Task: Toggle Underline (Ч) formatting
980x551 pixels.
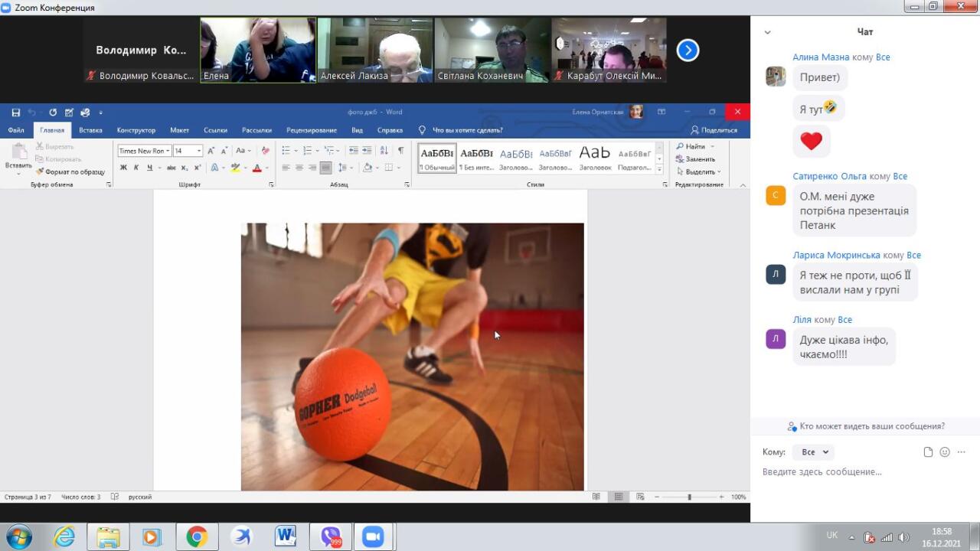Action: point(149,168)
